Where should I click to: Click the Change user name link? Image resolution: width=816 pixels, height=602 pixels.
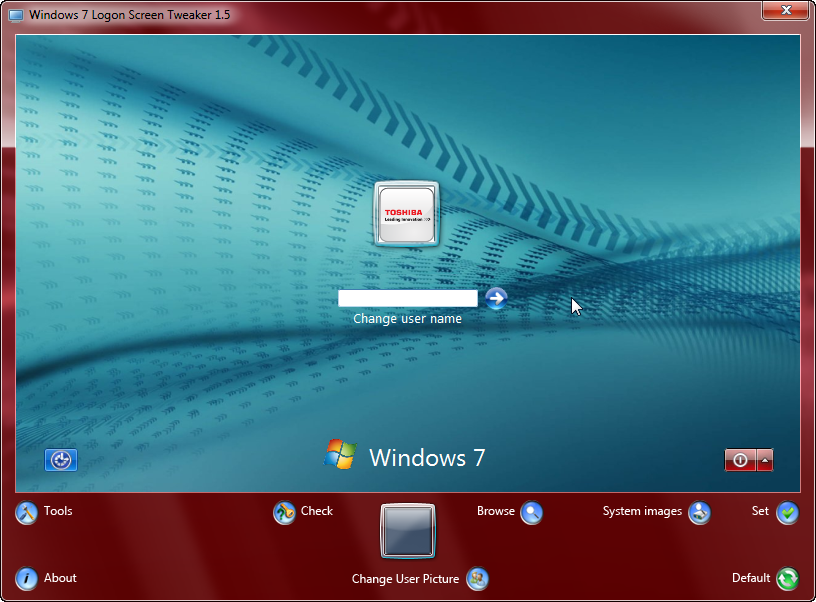pyautogui.click(x=406, y=318)
